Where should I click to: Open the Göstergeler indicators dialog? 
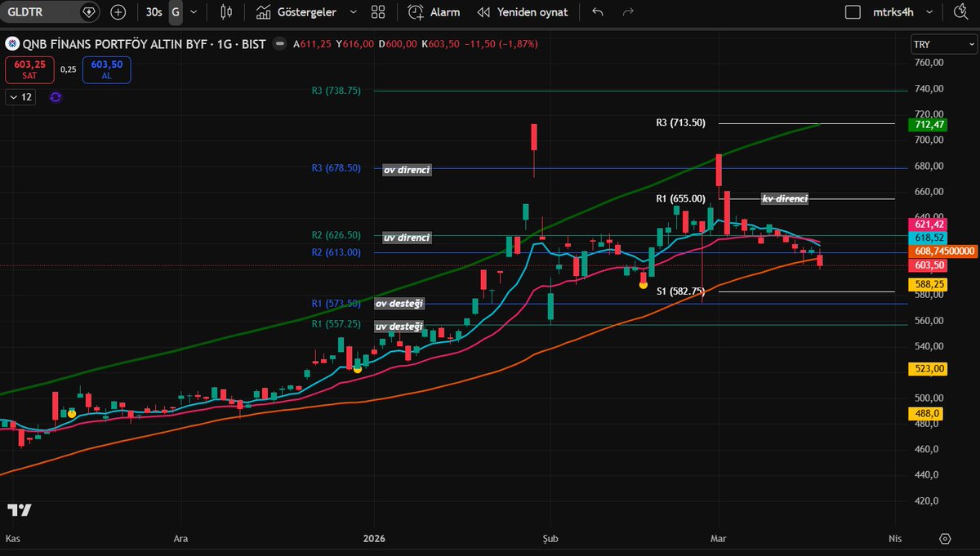click(295, 12)
